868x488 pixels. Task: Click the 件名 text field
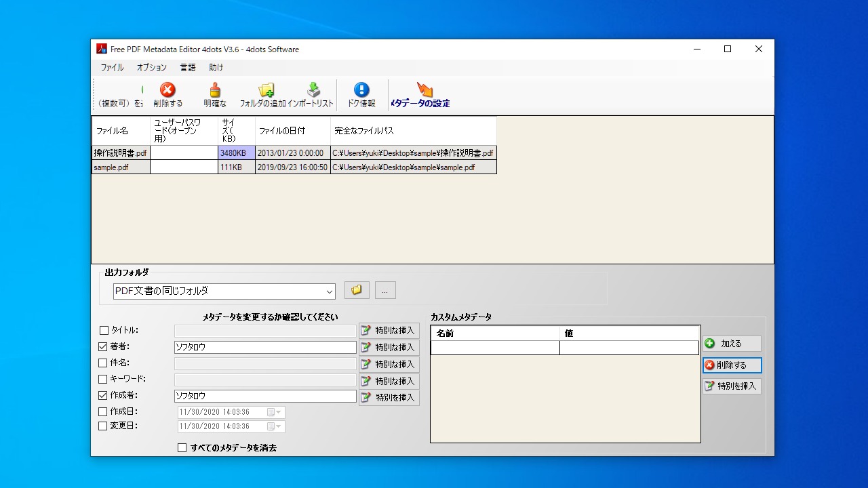(x=265, y=364)
